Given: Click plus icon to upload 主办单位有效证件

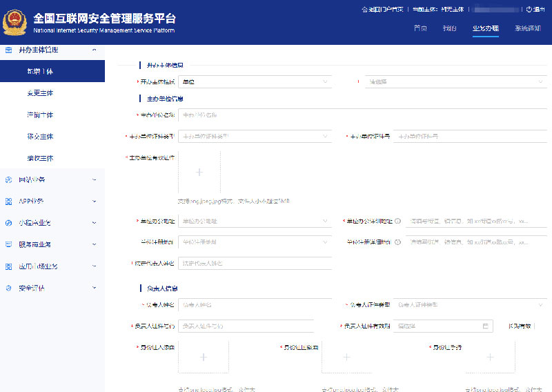Looking at the screenshot, I should pos(199,173).
